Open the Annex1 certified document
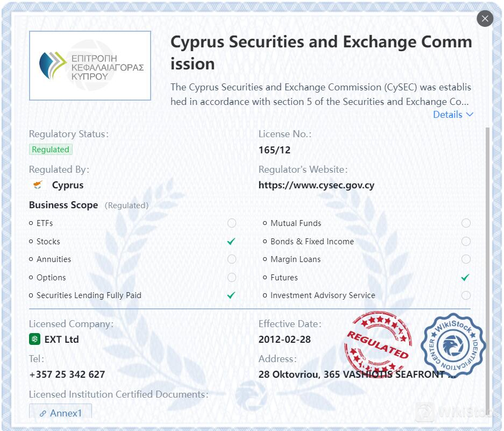Viewport: 504px width, 431px height. pyautogui.click(x=60, y=412)
